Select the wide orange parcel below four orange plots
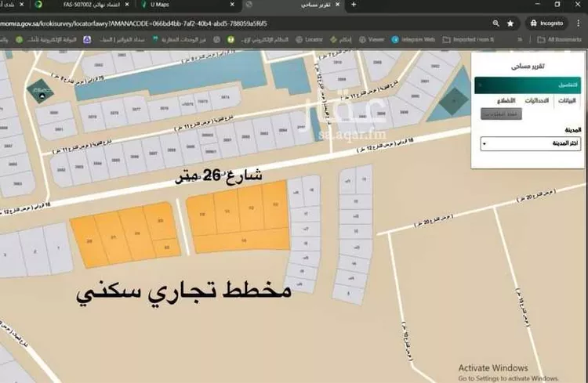 tap(242, 240)
